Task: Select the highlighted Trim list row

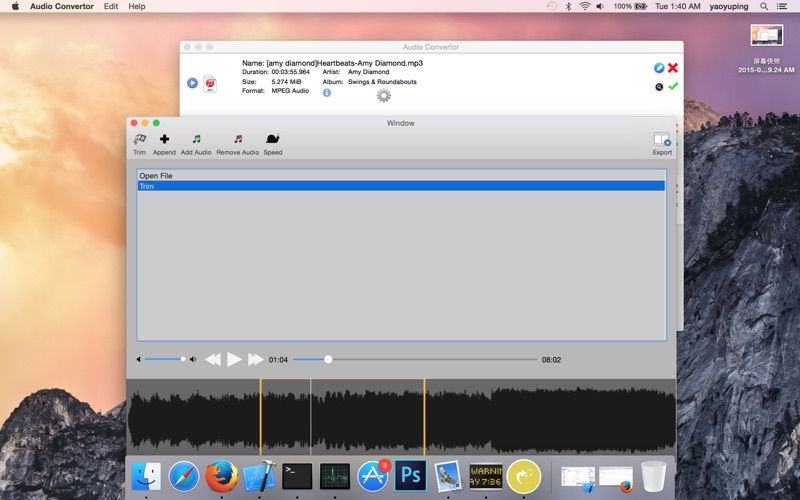Action: click(401, 186)
